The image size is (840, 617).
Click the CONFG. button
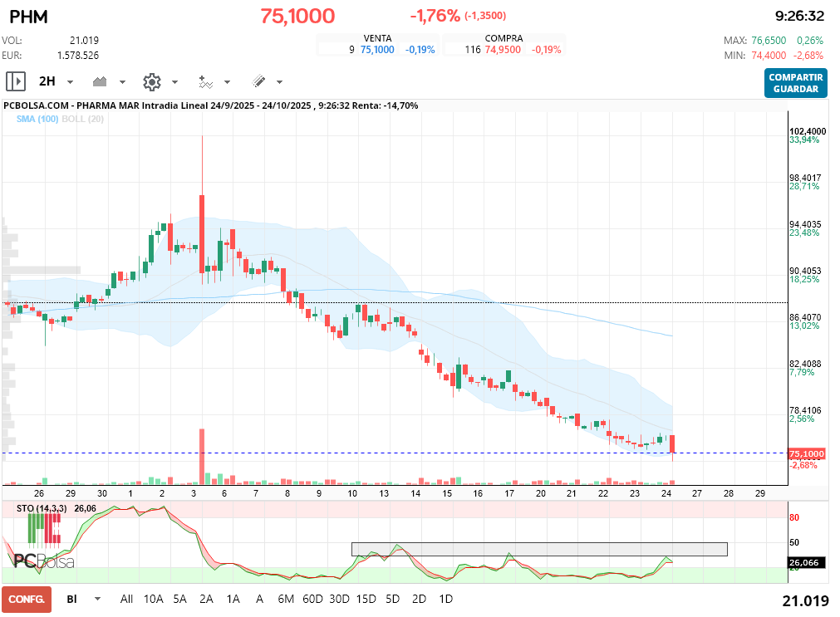pos(26,599)
